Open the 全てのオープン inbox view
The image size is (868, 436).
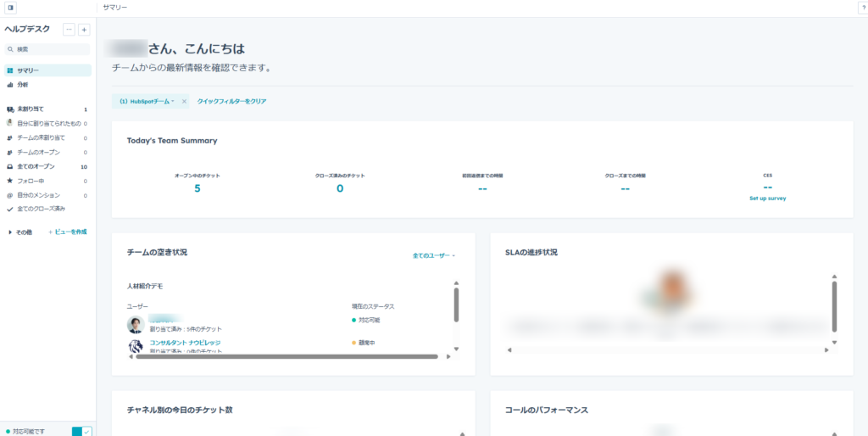coord(47,166)
